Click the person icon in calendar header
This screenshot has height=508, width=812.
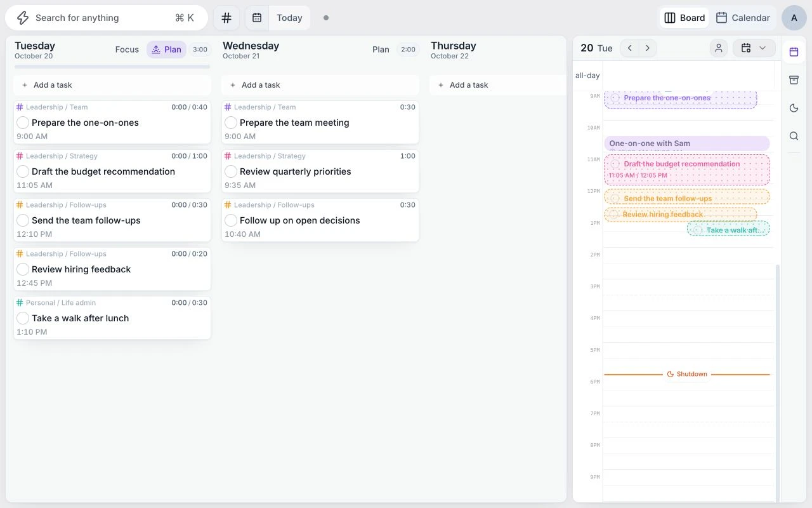(x=719, y=48)
